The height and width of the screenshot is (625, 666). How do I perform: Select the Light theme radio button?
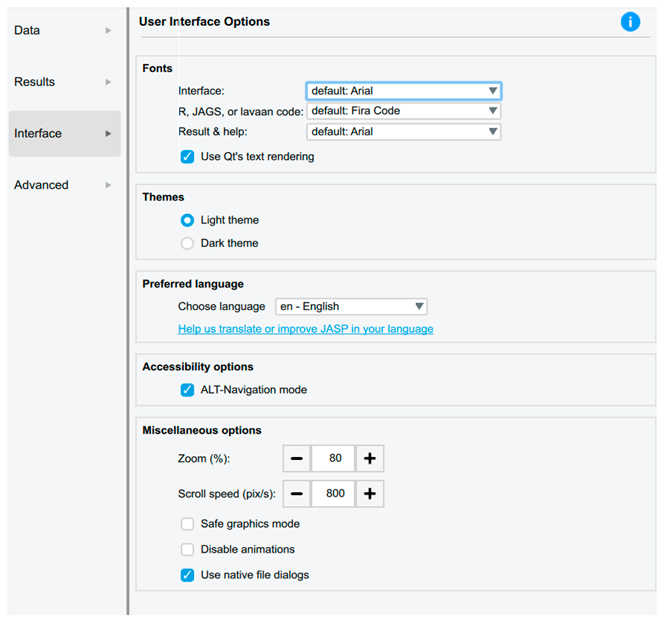point(187,220)
